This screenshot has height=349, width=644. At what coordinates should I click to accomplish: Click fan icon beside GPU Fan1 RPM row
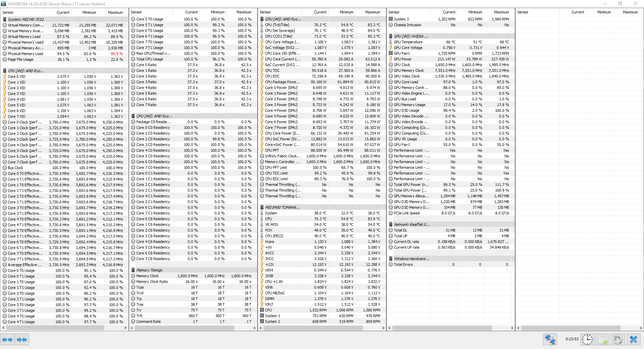391,53
